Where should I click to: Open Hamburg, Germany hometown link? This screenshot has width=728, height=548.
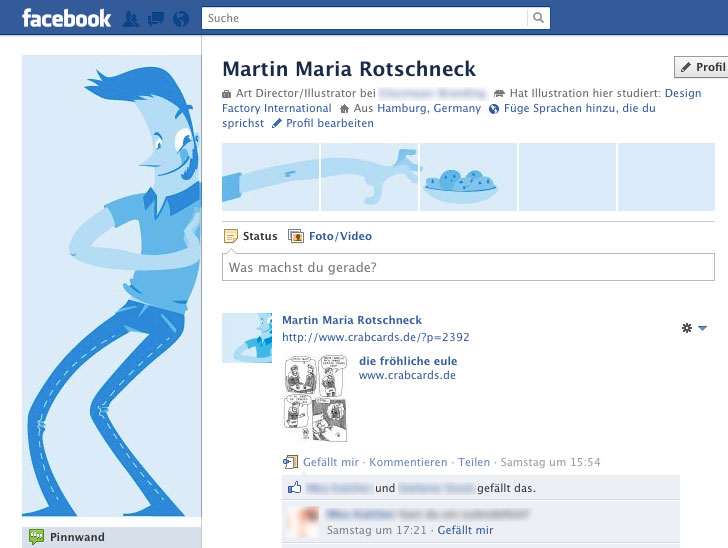coord(429,108)
